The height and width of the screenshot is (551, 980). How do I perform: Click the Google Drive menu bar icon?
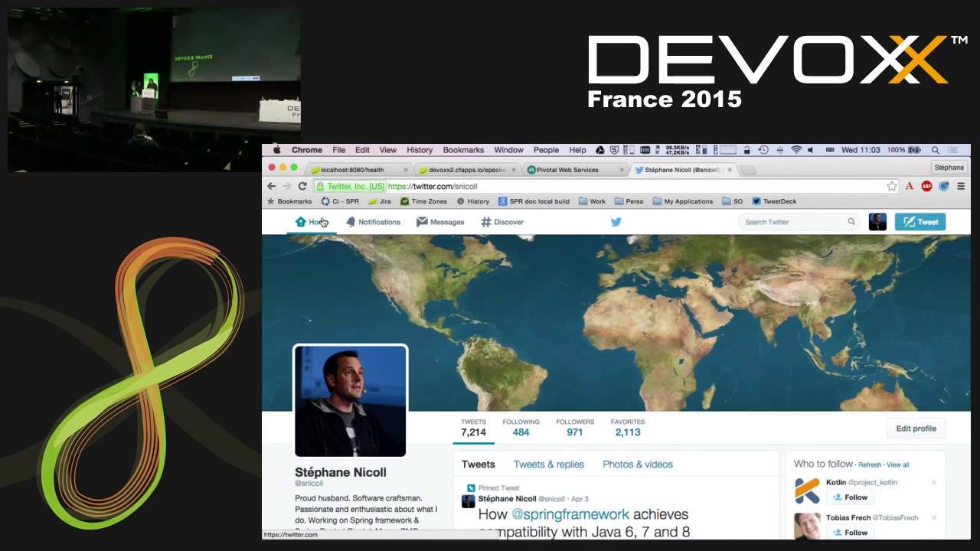click(x=600, y=150)
